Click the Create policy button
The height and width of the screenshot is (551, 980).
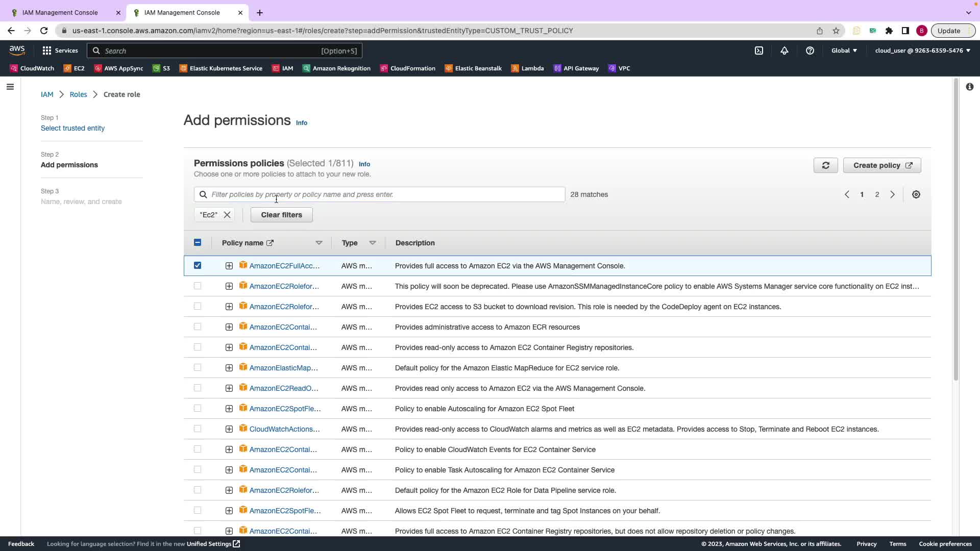pyautogui.click(x=882, y=165)
